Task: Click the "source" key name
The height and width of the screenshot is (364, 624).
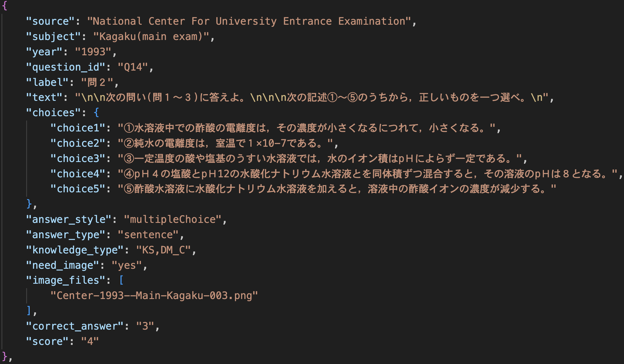Action: [50, 21]
